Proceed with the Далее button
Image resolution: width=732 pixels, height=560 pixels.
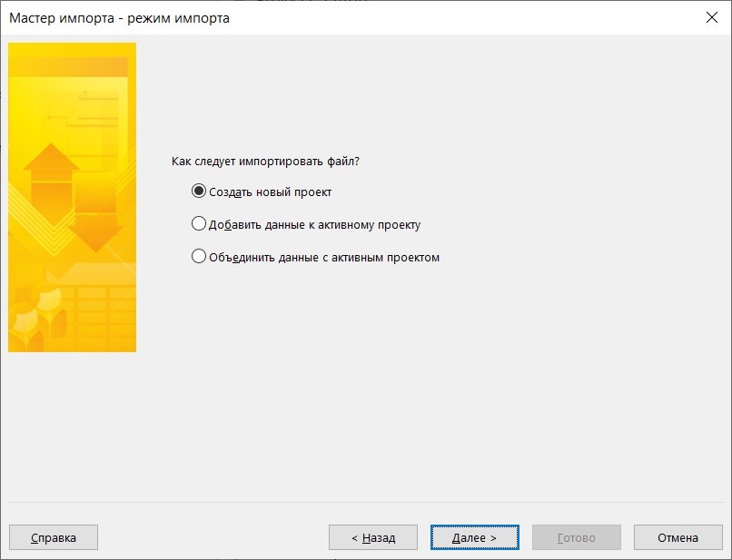pos(474,537)
